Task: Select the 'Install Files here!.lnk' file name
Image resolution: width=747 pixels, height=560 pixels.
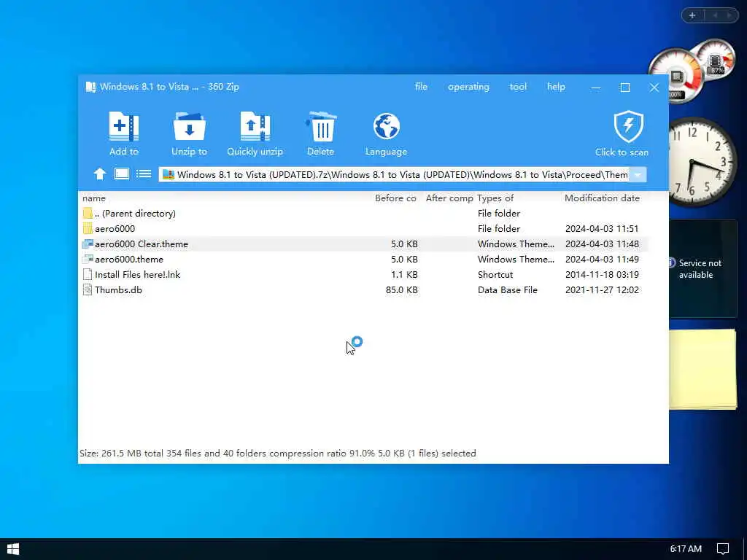Action: 138,274
